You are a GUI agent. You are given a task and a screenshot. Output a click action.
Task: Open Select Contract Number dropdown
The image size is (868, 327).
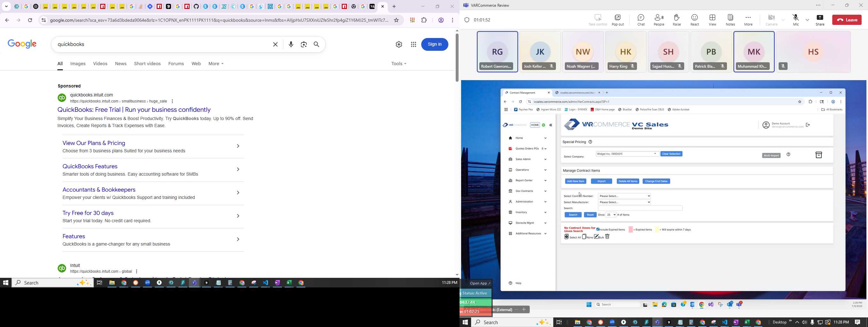tap(625, 196)
